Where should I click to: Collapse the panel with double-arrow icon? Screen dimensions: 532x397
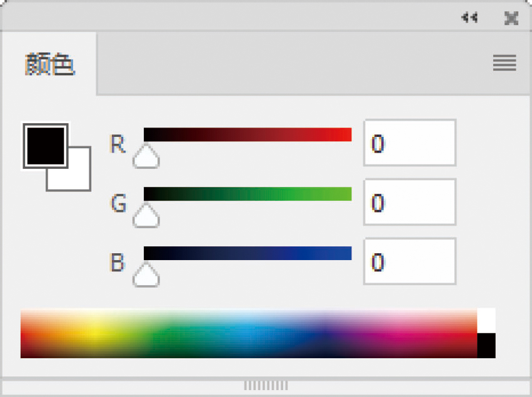coord(469,18)
